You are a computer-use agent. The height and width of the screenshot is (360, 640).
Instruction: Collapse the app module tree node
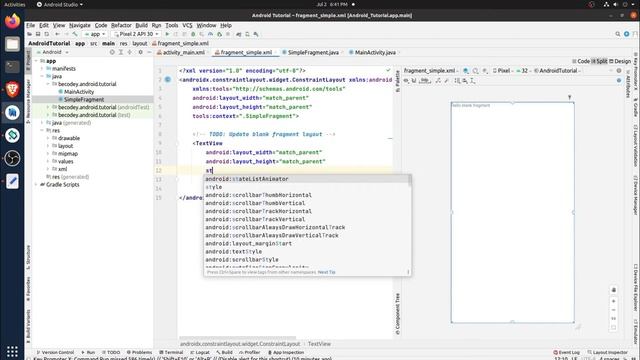click(36, 61)
